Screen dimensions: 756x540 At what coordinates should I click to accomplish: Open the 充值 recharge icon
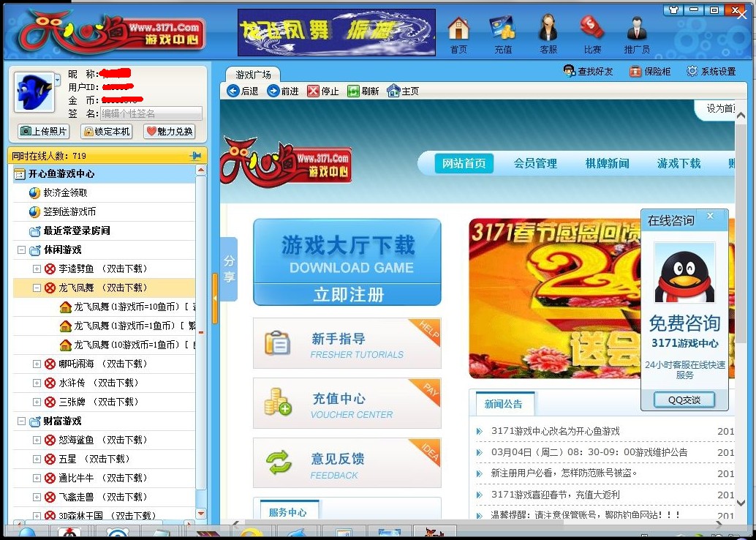click(x=503, y=34)
